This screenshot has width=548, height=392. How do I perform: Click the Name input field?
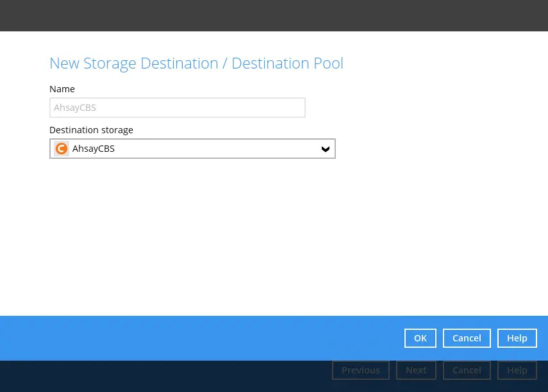click(177, 108)
